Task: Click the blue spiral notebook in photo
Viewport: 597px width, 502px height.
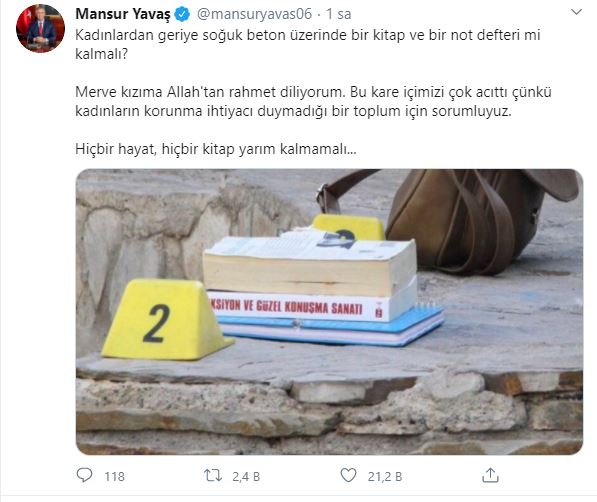Action: (331, 328)
